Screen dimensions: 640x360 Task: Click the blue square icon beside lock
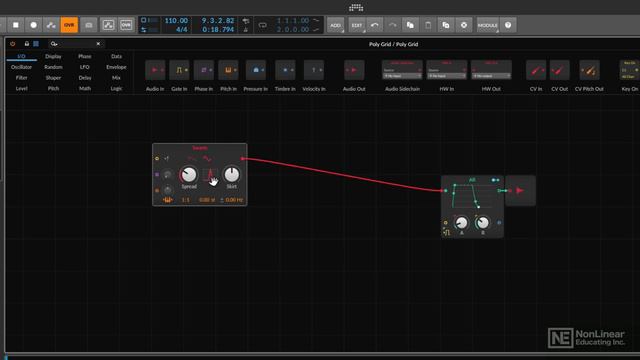pyautogui.click(x=36, y=44)
